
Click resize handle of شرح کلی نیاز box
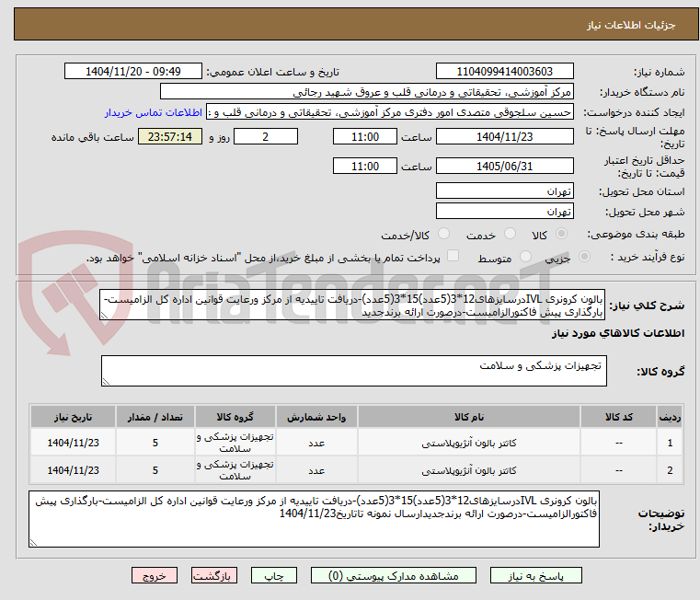click(x=104, y=316)
